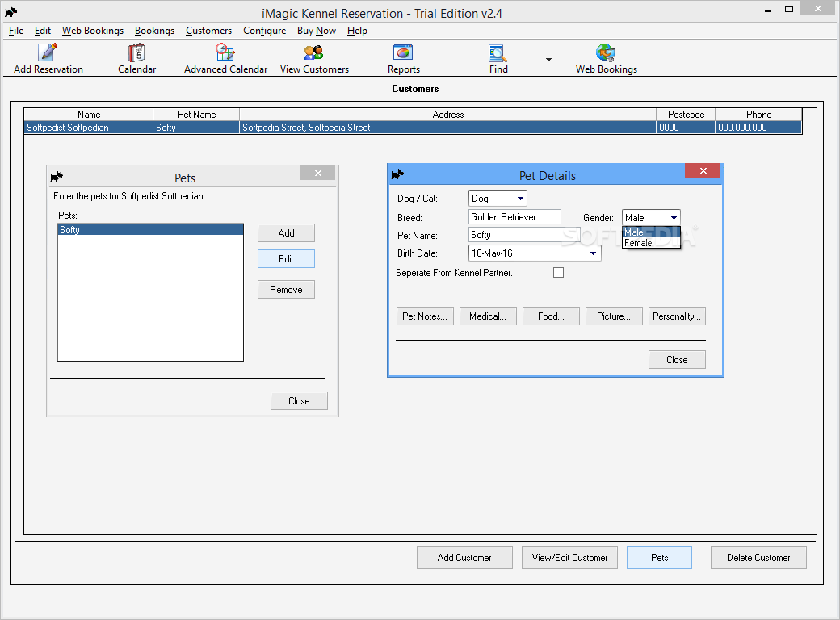Click the View Customers toolbar icon
Image resolution: width=840 pixels, height=620 pixels.
314,52
